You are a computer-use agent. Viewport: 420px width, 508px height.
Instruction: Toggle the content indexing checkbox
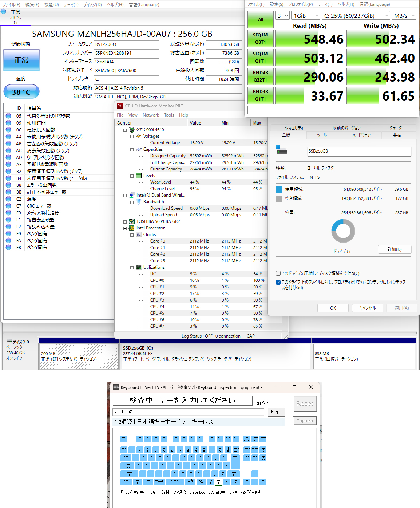point(278,282)
